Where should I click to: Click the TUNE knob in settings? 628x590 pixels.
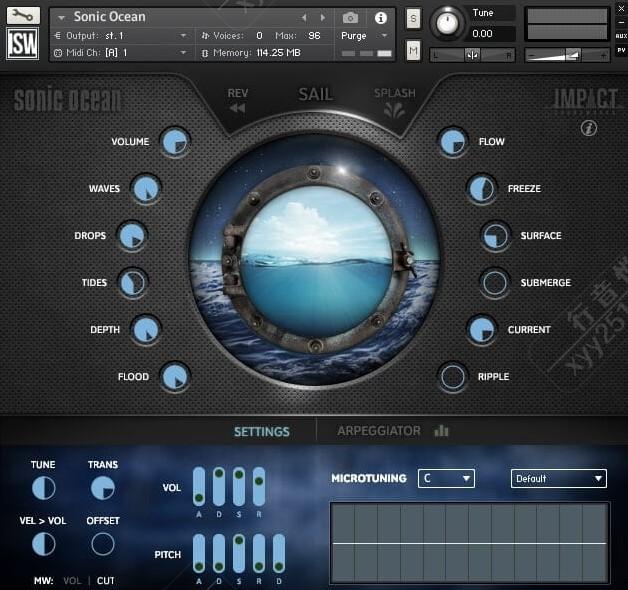tap(44, 487)
